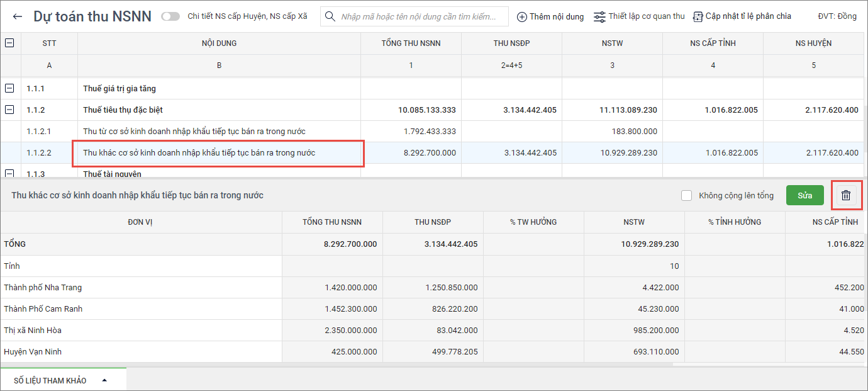Toggle Chi tiết NS cấp Huyện switch
868x391 pixels.
[x=170, y=16]
